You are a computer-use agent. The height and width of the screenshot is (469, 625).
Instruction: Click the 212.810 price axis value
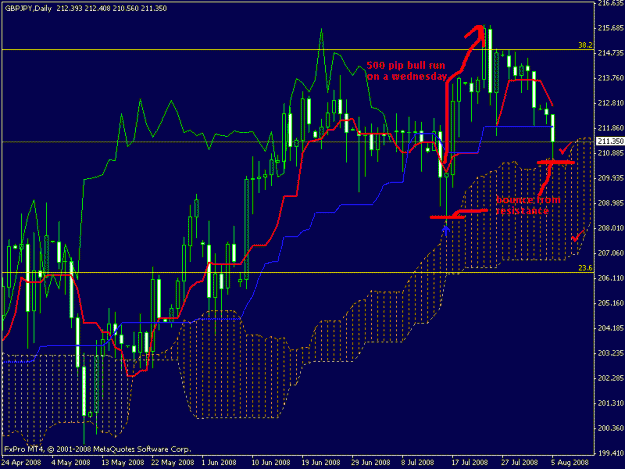(611, 103)
